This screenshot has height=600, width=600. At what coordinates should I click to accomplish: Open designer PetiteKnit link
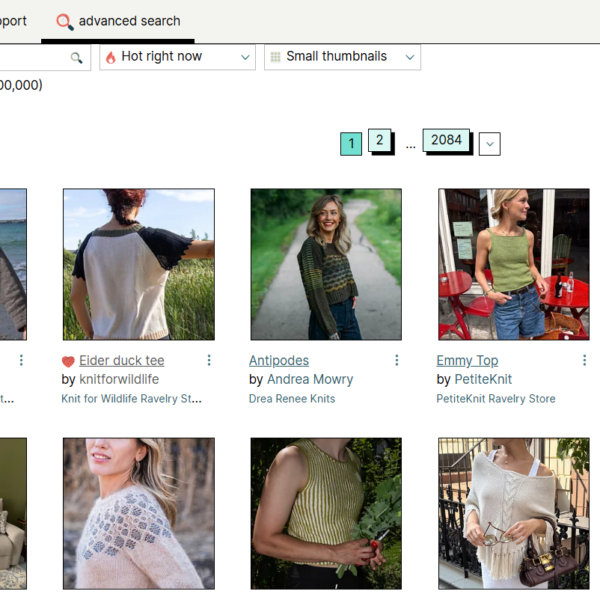coord(483,379)
